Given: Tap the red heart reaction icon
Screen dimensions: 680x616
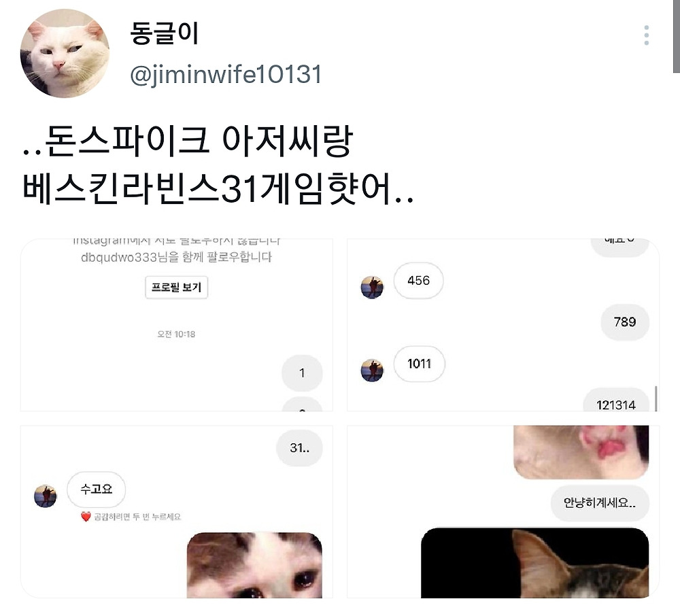Looking at the screenshot, I should click(86, 517).
